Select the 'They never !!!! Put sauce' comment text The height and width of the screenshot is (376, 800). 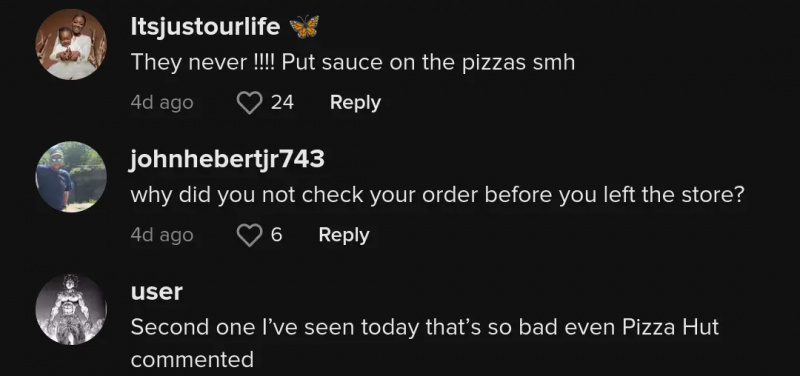pyautogui.click(x=353, y=63)
